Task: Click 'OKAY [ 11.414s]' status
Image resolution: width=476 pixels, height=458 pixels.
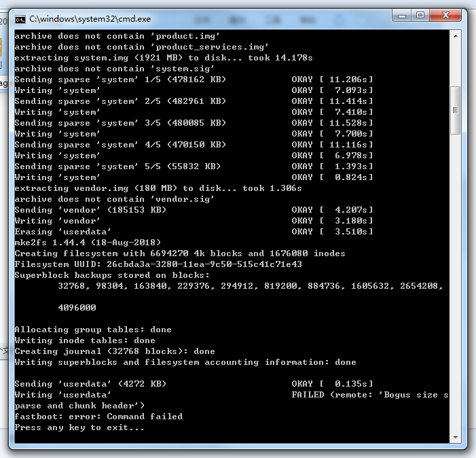Action: tap(332, 101)
